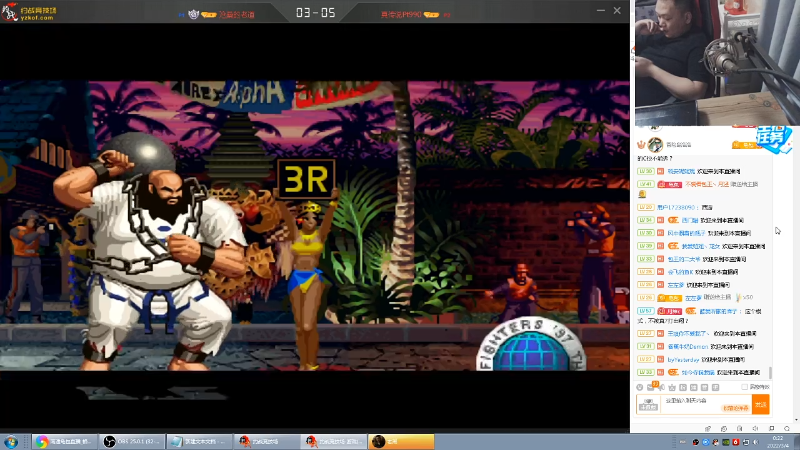Click the red 6 tray icon
This screenshot has height=450, width=800.
click(736, 442)
